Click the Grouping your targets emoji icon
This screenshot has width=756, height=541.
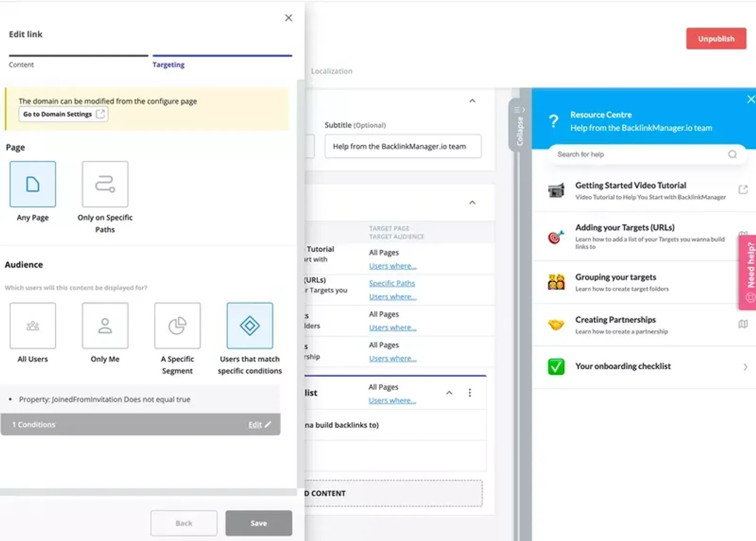point(557,282)
